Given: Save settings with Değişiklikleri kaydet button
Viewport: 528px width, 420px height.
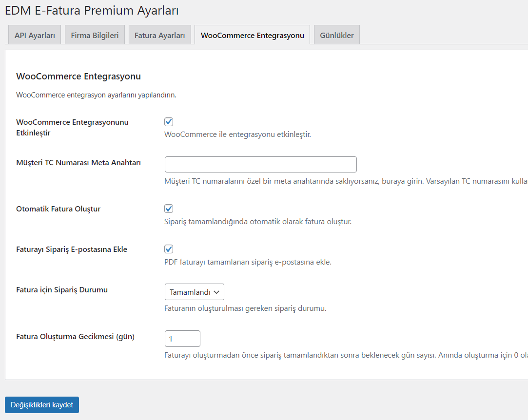Looking at the screenshot, I should (42, 405).
